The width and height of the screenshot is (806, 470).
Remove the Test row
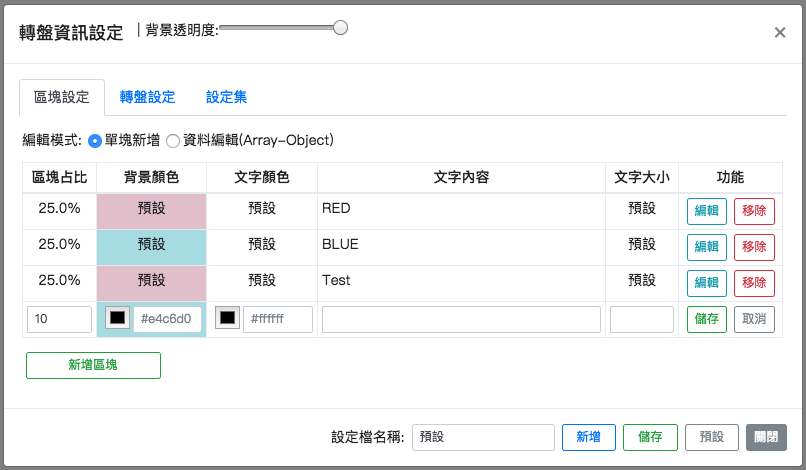754,283
